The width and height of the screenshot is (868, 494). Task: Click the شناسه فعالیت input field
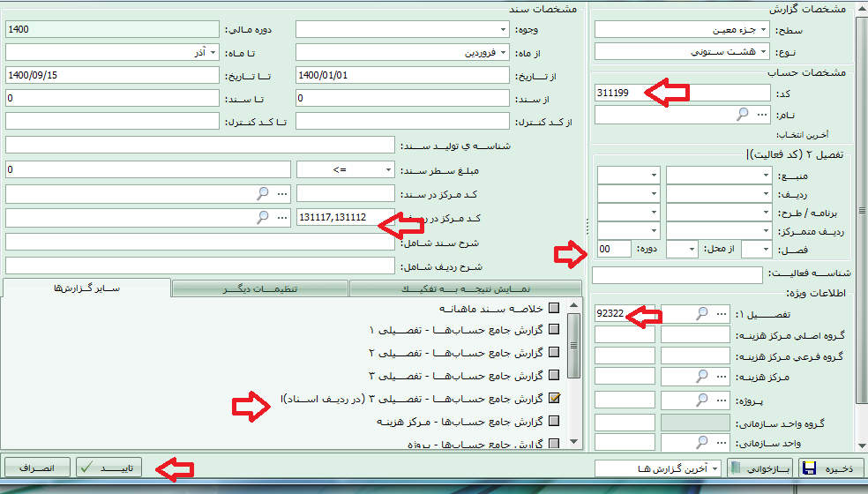[677, 274]
